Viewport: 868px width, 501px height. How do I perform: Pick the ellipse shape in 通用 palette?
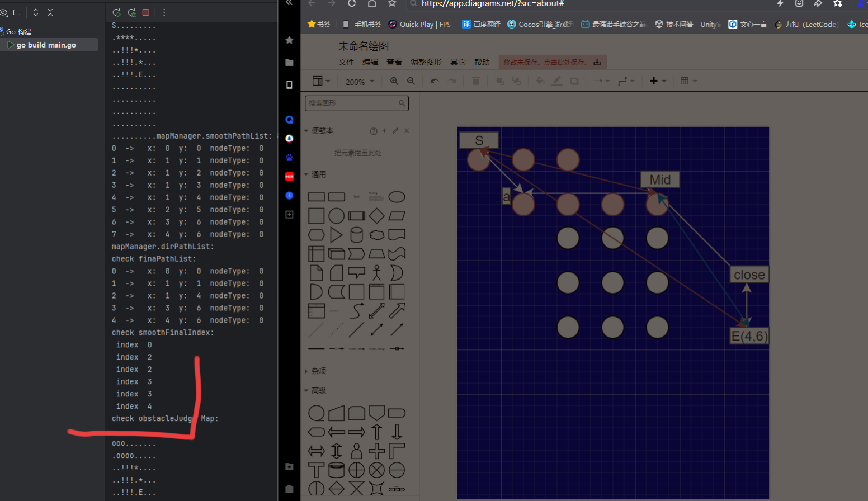pyautogui.click(x=397, y=197)
